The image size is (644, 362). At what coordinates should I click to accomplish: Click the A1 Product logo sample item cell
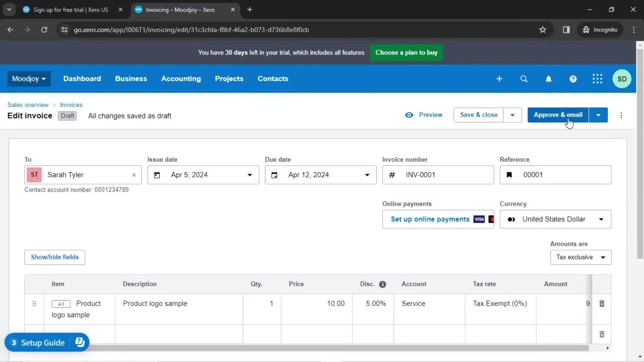click(x=79, y=309)
